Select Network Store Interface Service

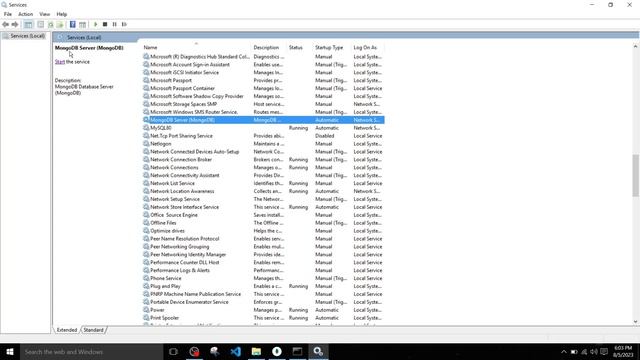(184, 207)
